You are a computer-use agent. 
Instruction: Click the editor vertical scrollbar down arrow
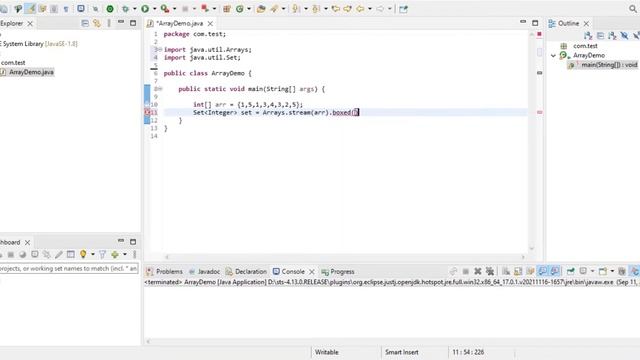[x=532, y=248]
